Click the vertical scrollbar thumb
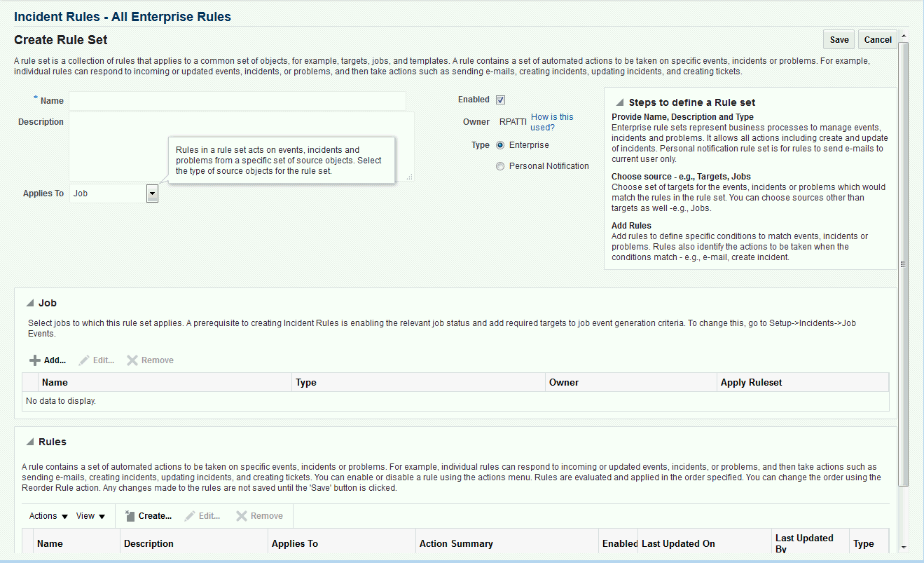This screenshot has height=563, width=924. click(x=904, y=264)
